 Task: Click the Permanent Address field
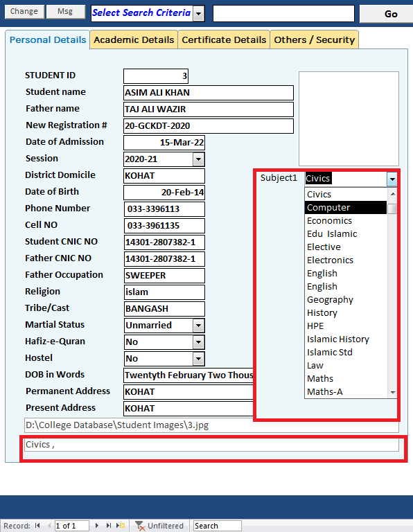click(188, 392)
